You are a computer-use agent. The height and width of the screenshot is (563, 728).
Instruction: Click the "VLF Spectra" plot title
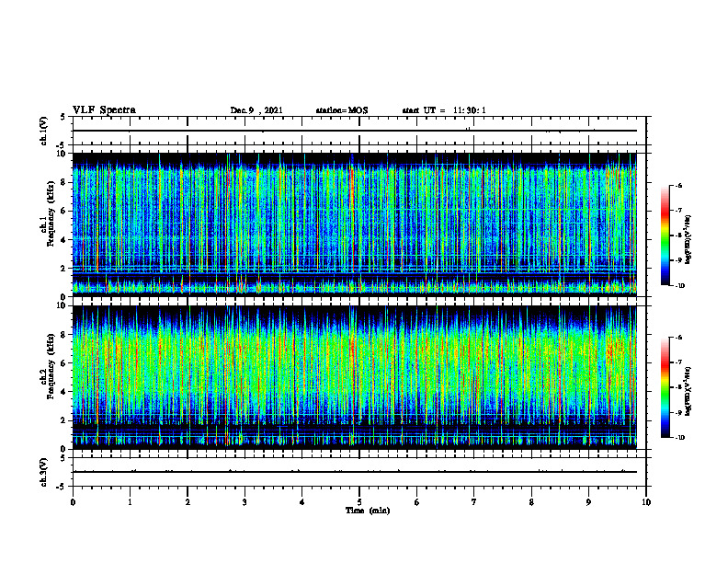[104, 110]
